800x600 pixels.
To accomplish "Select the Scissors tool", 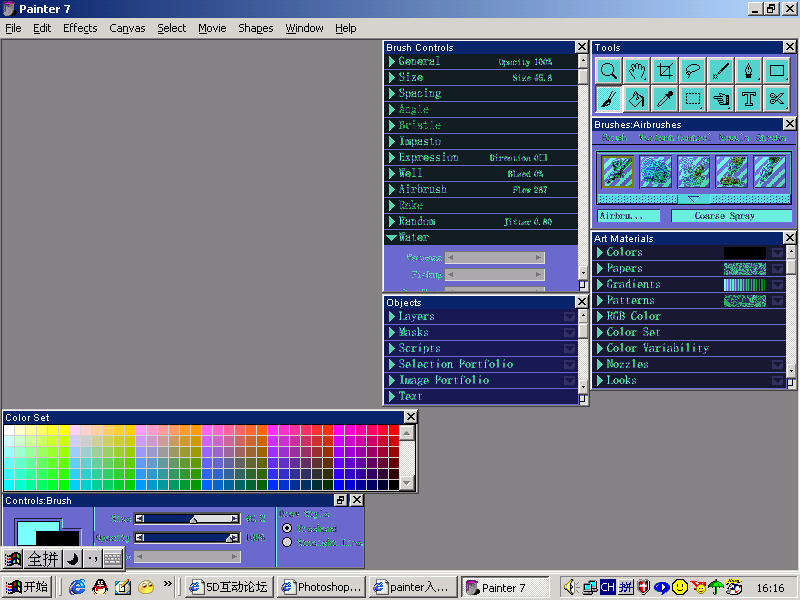I will pyautogui.click(x=777, y=99).
